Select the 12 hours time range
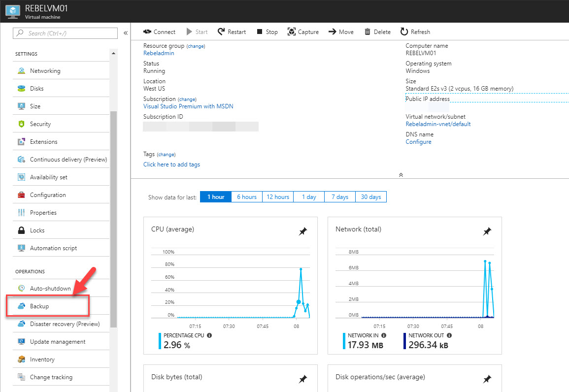This screenshot has width=569, height=392. pyautogui.click(x=278, y=197)
